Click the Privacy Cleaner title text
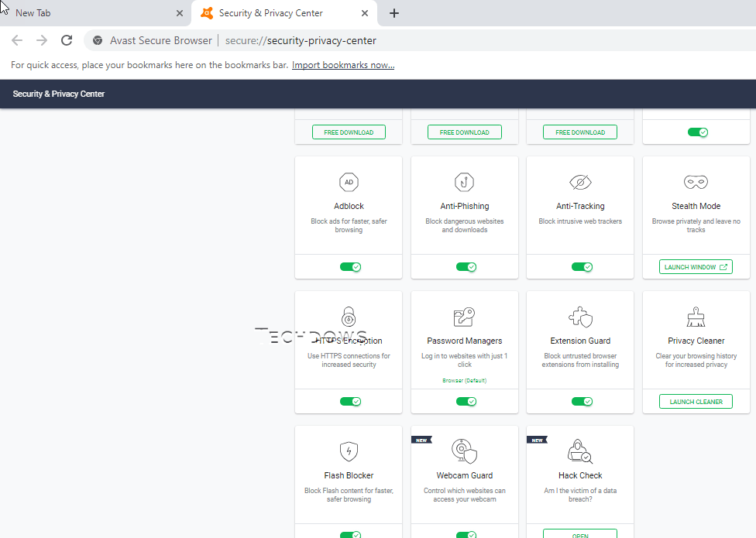The image size is (756, 538). coord(696,341)
